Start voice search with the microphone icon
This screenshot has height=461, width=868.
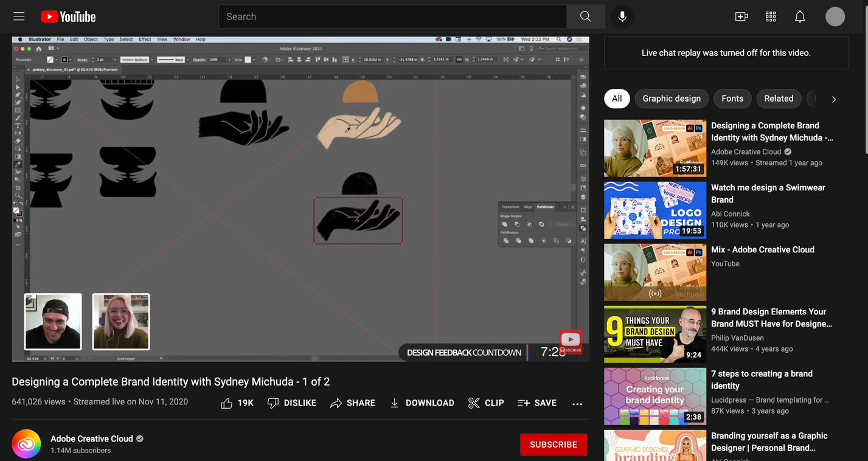pos(622,16)
